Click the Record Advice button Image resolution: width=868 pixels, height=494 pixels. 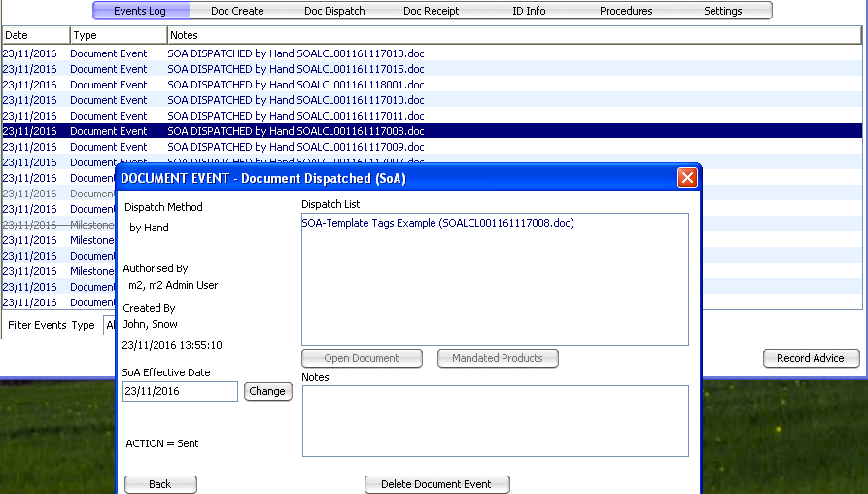[x=811, y=358]
